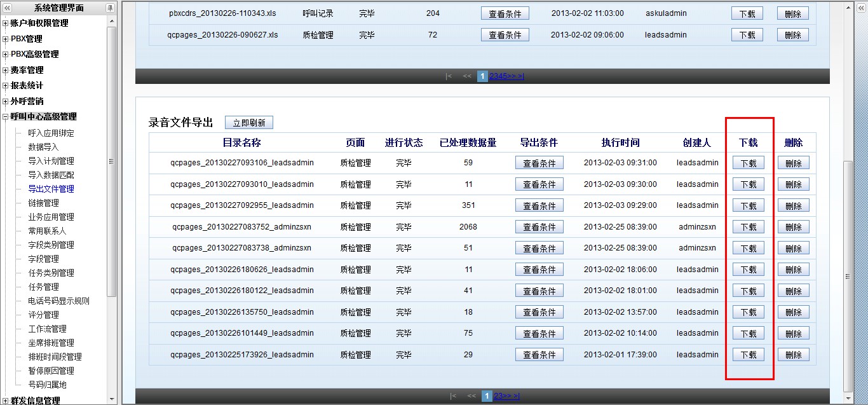Click the 立即刷新 refresh button
The height and width of the screenshot is (405, 868).
coord(248,123)
